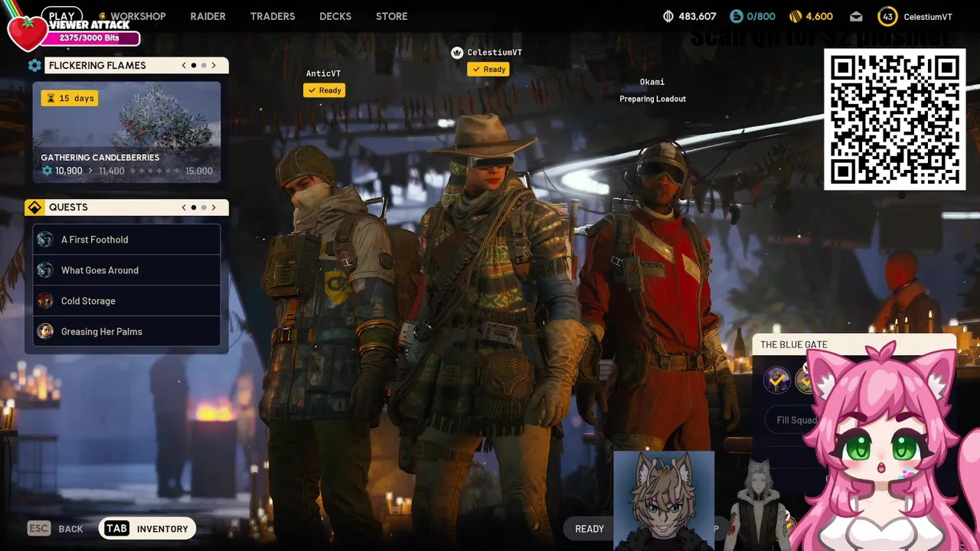This screenshot has height=551, width=980.
Task: Click the Flickering Flames gear icon
Action: [34, 65]
